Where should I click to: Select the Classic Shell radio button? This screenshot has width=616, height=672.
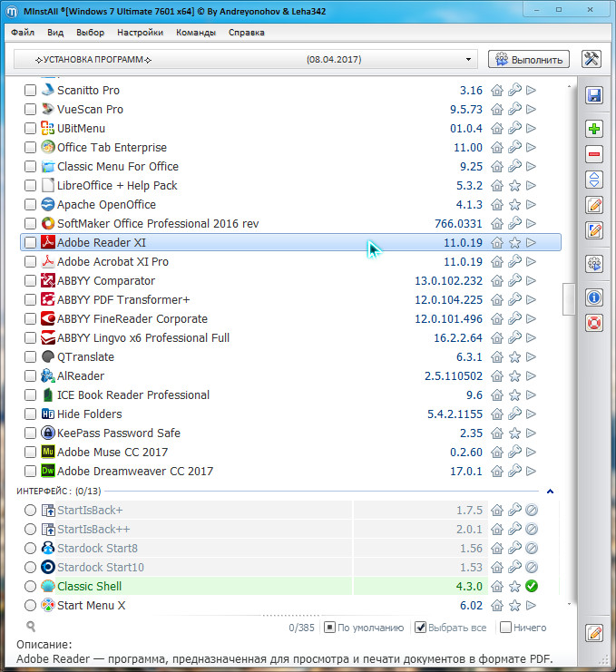pos(30,586)
